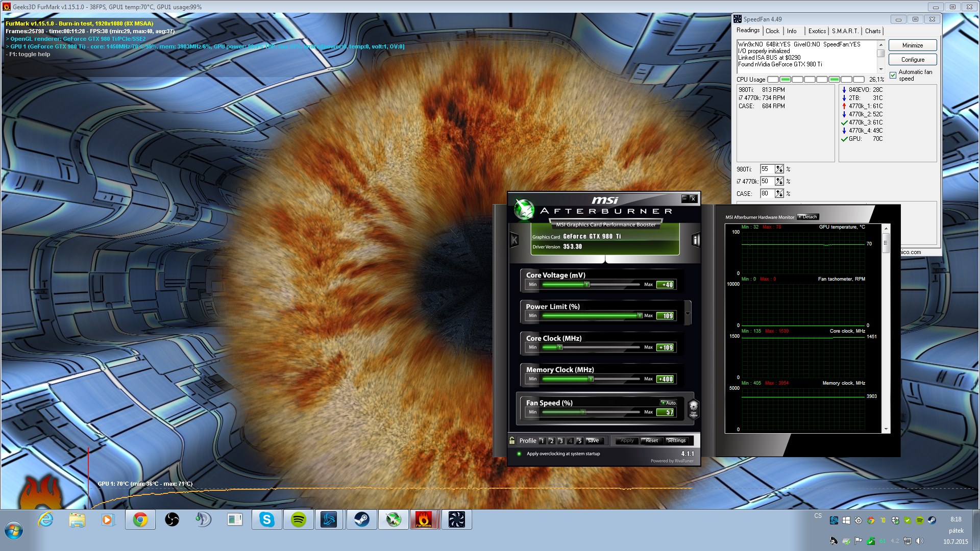Switch to the SpeedFan Clock tab
The image size is (980, 551).
(772, 31)
